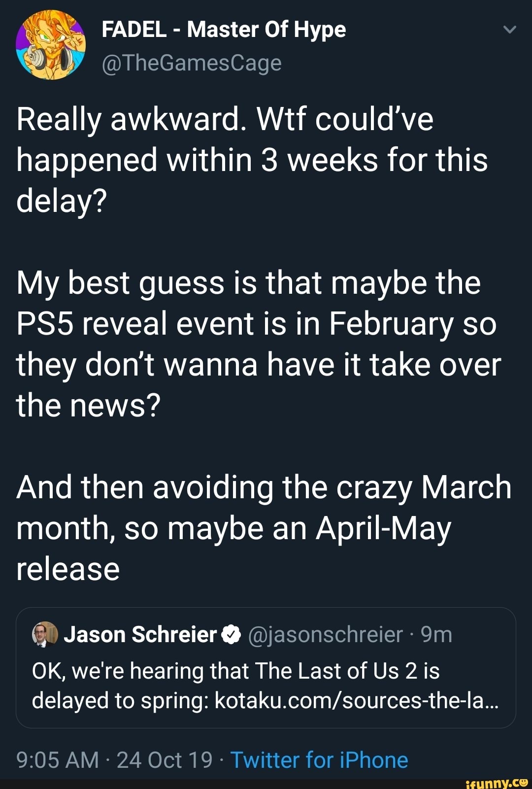Screen dimensions: 532x789
Task: Open the @TheGamesCage handle
Action: (191, 63)
